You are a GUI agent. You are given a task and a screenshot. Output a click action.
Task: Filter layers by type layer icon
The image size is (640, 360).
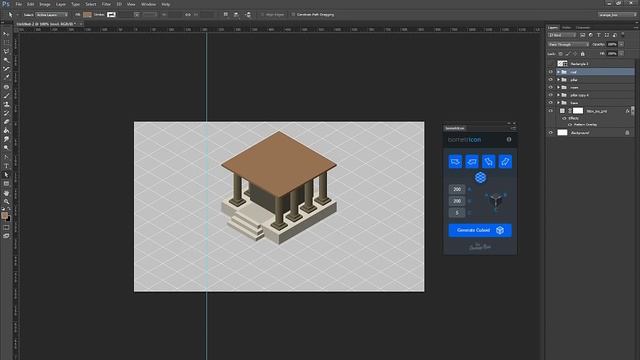click(x=599, y=36)
